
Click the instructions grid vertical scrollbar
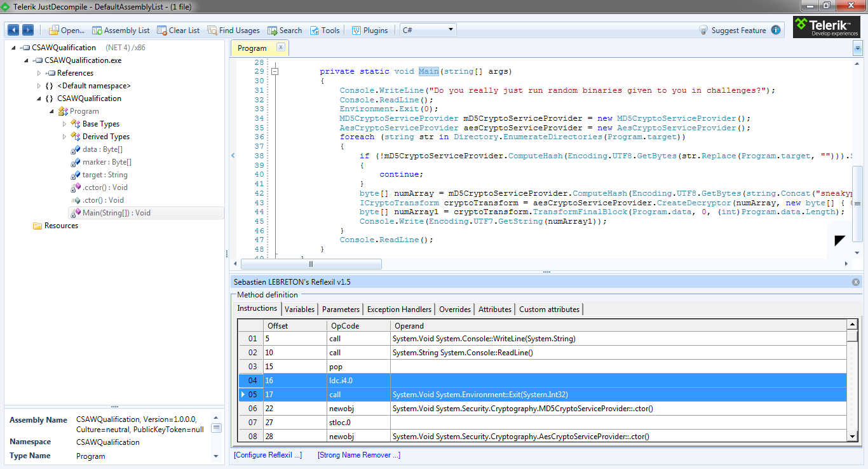click(x=851, y=381)
